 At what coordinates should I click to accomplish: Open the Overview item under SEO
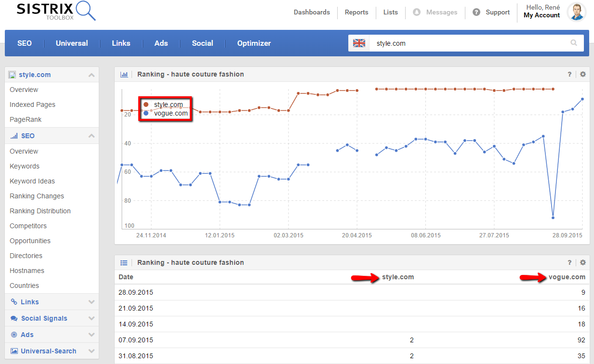click(24, 151)
